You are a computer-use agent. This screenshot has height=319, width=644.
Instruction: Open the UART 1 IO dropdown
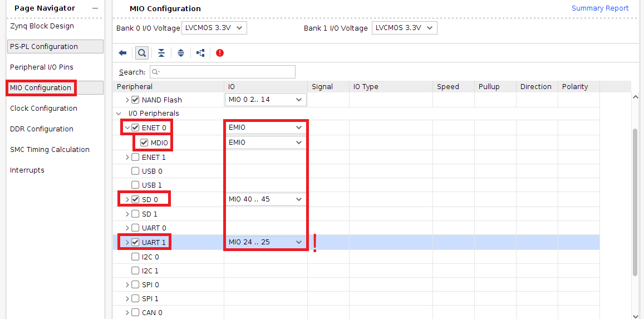266,242
